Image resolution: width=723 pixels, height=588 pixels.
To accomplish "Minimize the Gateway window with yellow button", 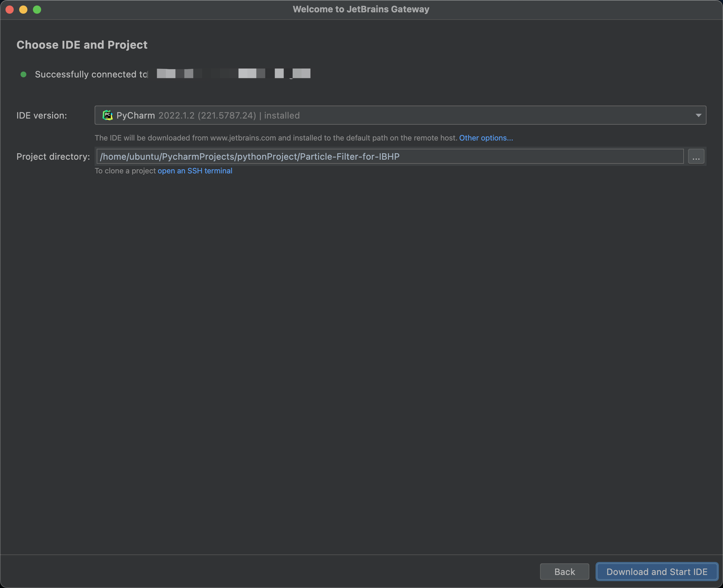I will 23,10.
